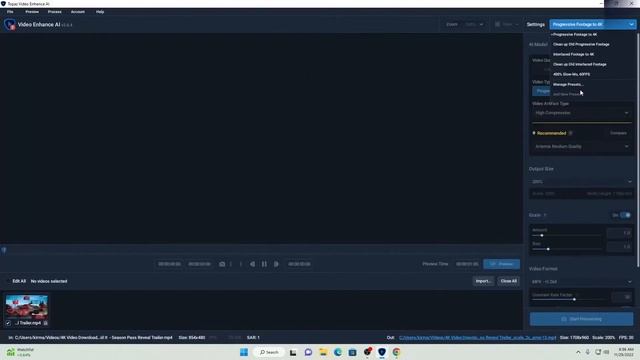Open the Help menu
Screen dimensions: 640x360
(100, 12)
